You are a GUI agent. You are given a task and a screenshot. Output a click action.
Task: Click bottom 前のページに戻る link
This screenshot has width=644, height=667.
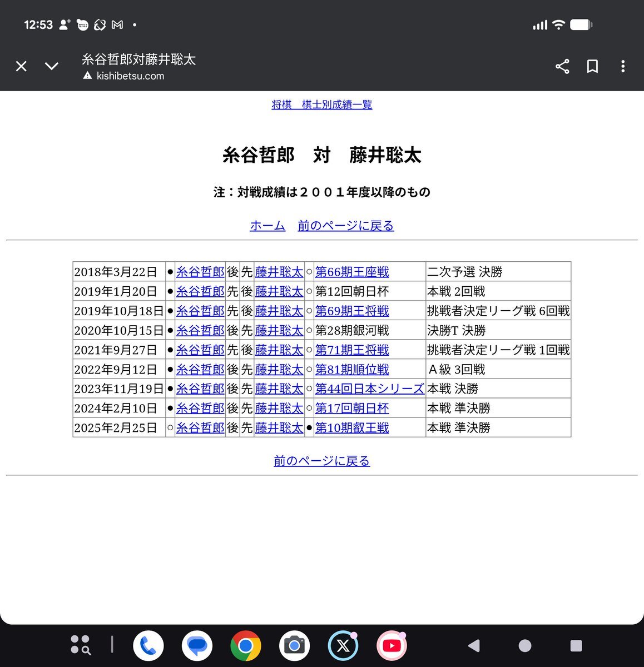(x=321, y=461)
